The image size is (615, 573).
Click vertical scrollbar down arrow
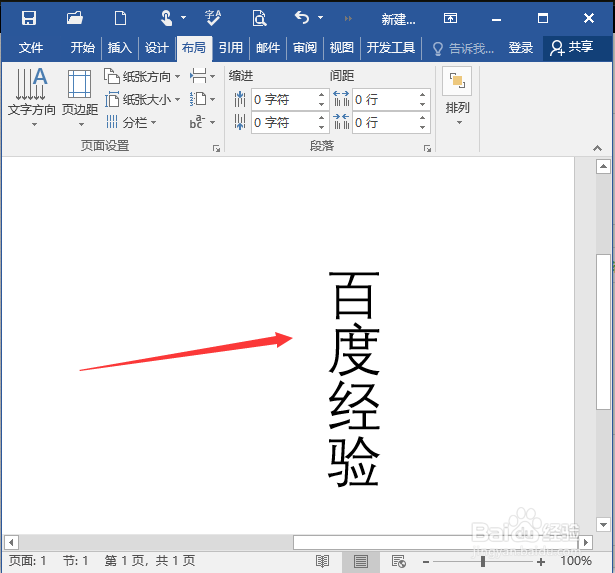[603, 524]
